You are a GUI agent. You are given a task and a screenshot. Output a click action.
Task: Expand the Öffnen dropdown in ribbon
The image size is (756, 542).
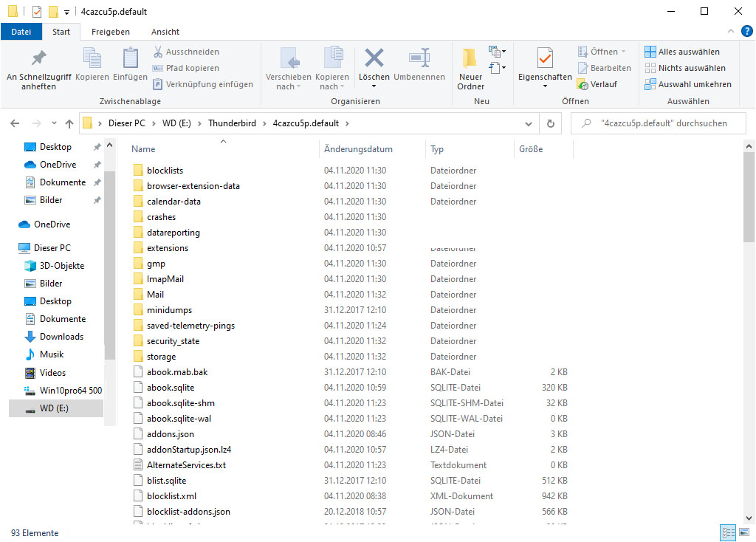pyautogui.click(x=623, y=52)
